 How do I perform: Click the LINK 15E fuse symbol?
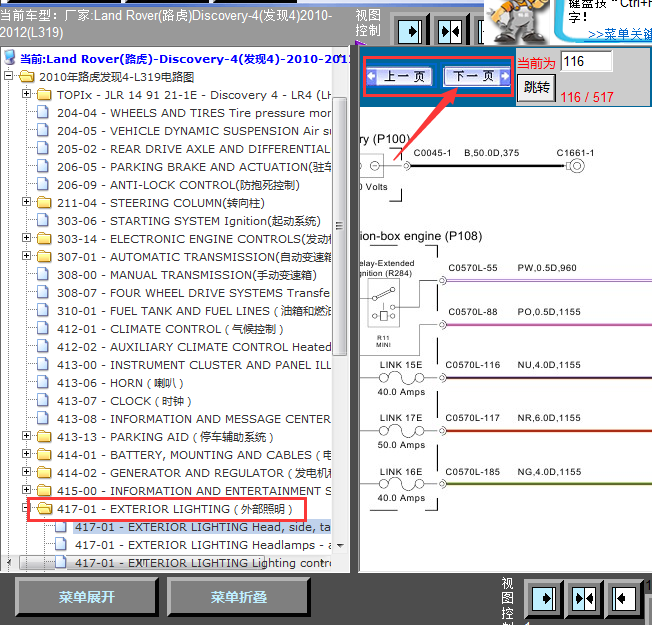click(x=401, y=378)
